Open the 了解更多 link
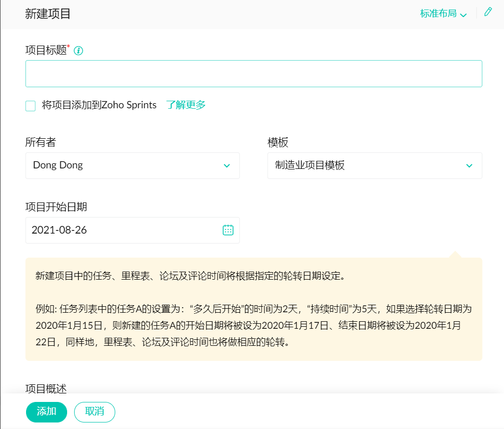 pos(186,105)
